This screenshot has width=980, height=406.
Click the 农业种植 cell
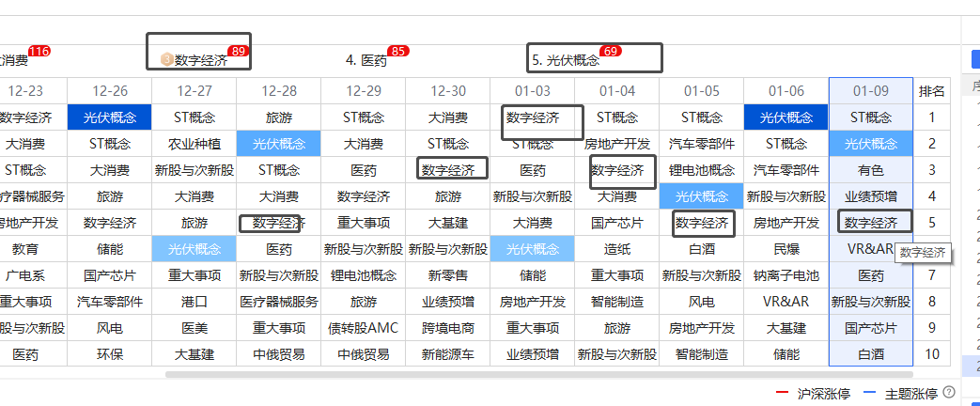pos(194,144)
